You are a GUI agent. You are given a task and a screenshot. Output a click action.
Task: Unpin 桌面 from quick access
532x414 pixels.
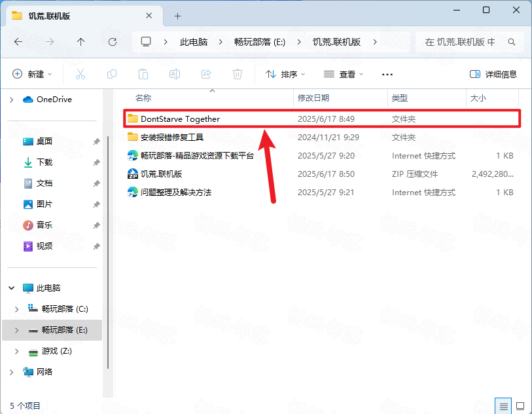point(96,141)
